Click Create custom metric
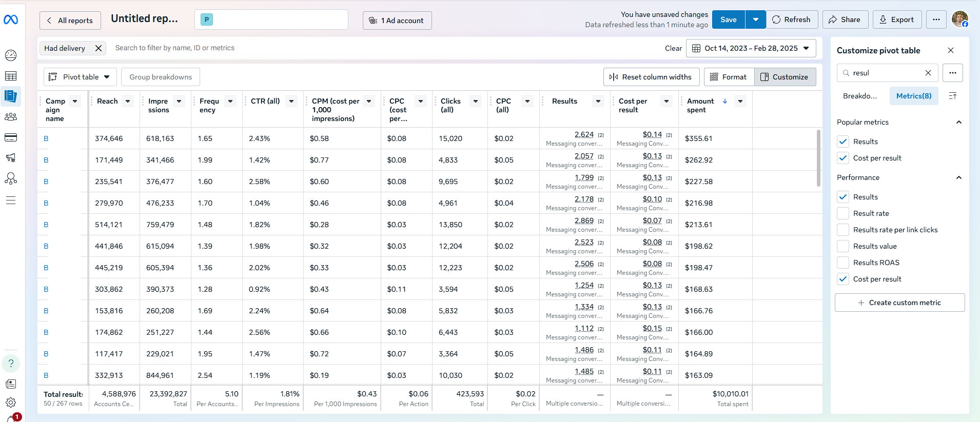Screen dimensions: 980x422 [x=899, y=303]
